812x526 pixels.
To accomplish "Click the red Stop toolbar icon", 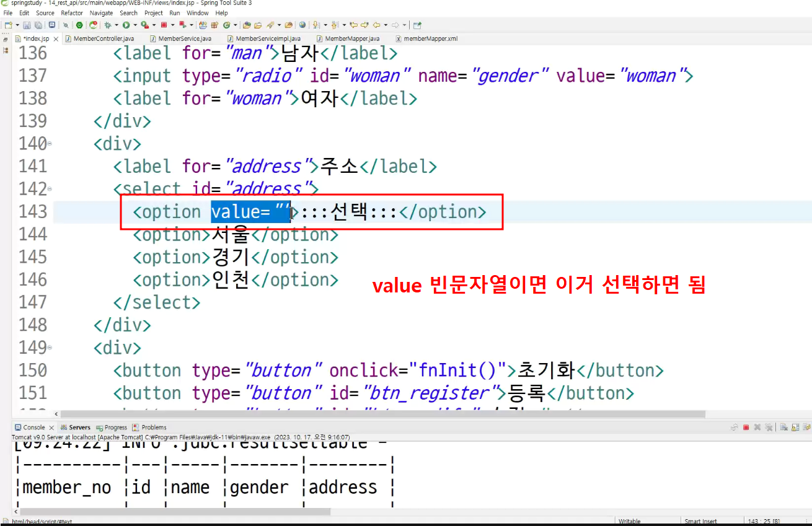I will [164, 25].
